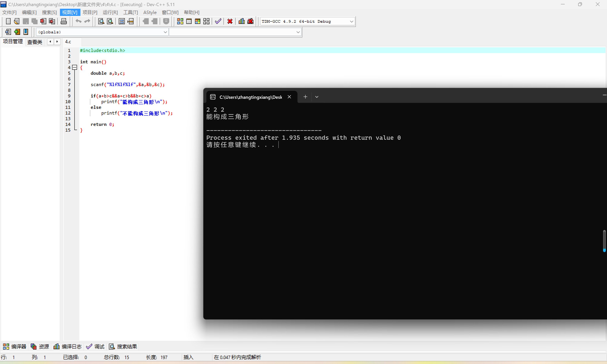Click the Debug checkmark toolbar icon
This screenshot has height=364, width=607.
coord(218,21)
